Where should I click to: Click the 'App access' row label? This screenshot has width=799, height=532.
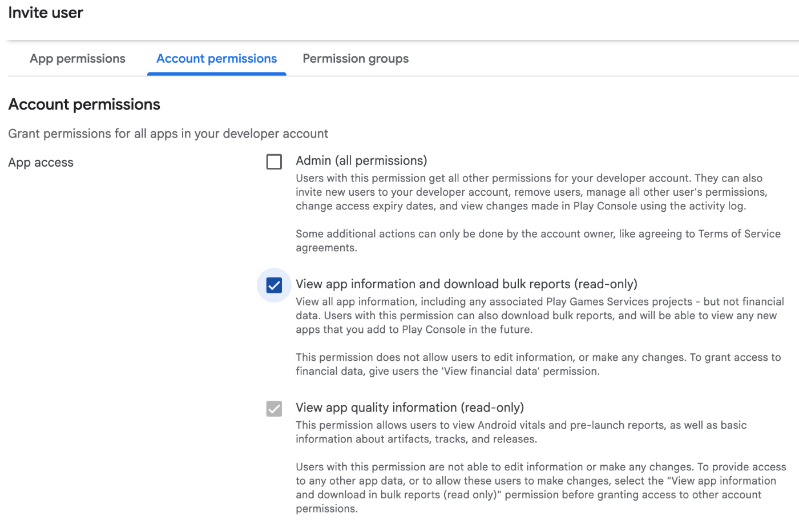click(41, 163)
